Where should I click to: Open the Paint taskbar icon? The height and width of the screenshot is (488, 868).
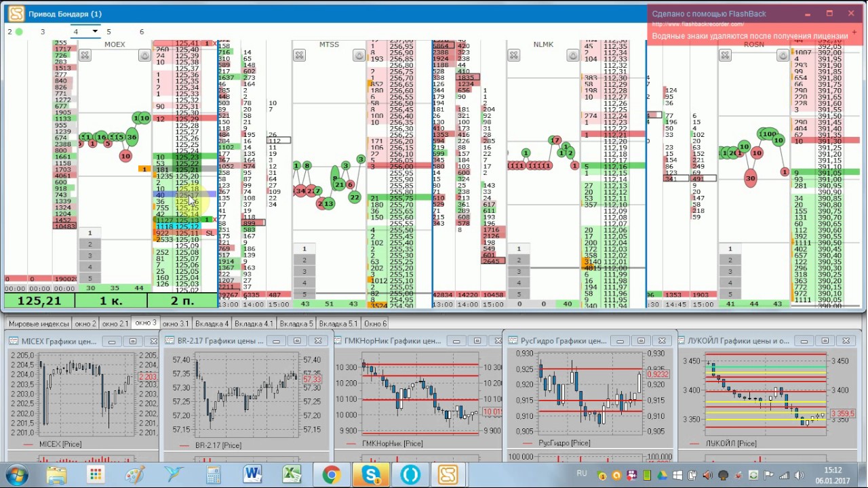(135, 474)
